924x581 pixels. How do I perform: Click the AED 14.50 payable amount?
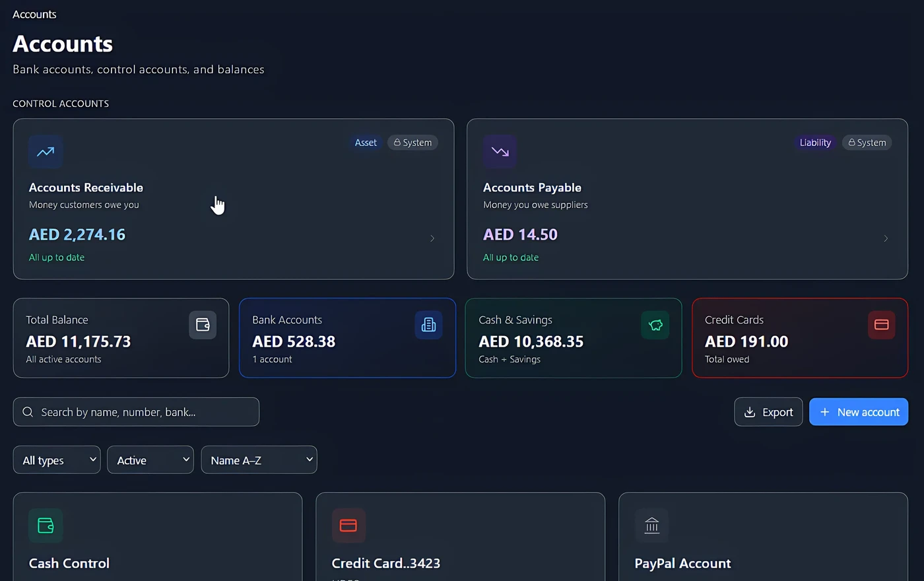520,234
